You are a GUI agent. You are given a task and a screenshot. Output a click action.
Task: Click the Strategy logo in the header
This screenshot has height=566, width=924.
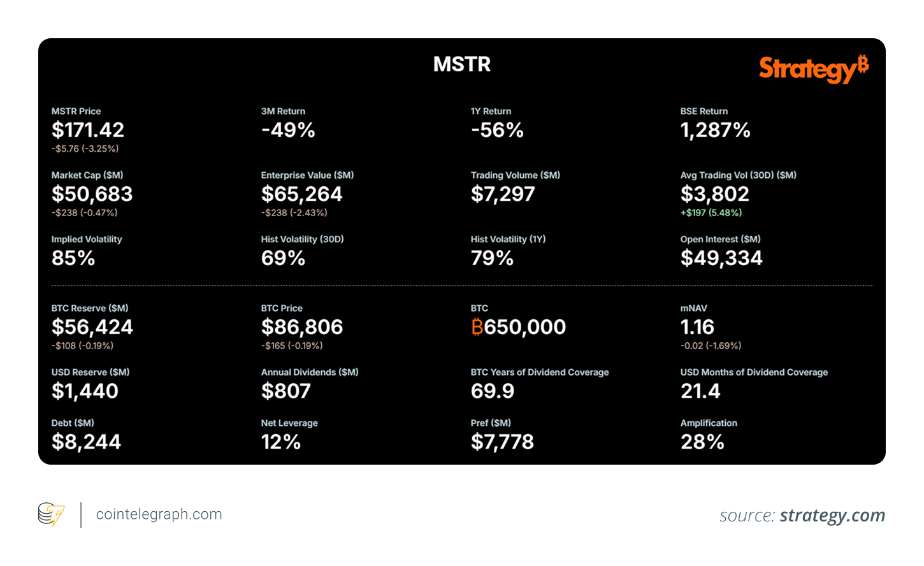[813, 68]
